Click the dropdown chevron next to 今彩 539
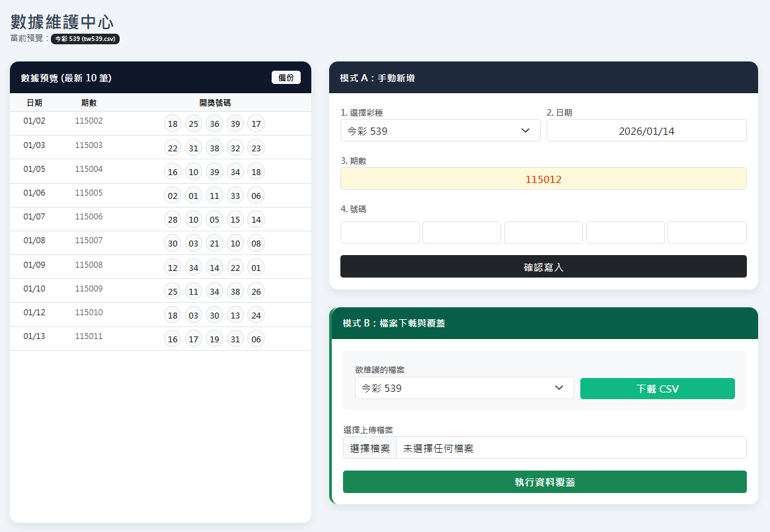 point(526,130)
